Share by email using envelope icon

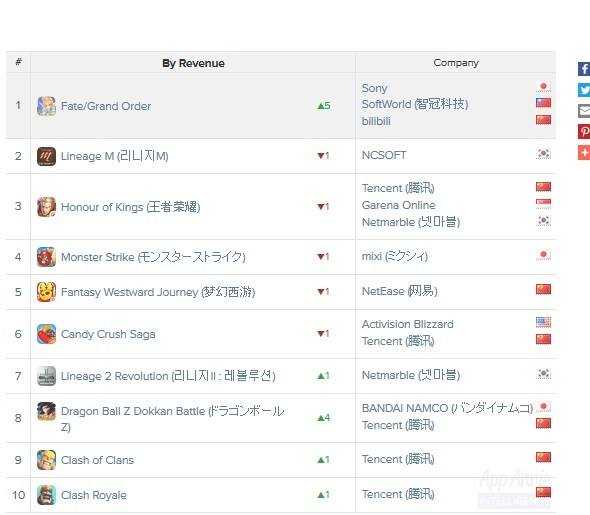[x=584, y=111]
